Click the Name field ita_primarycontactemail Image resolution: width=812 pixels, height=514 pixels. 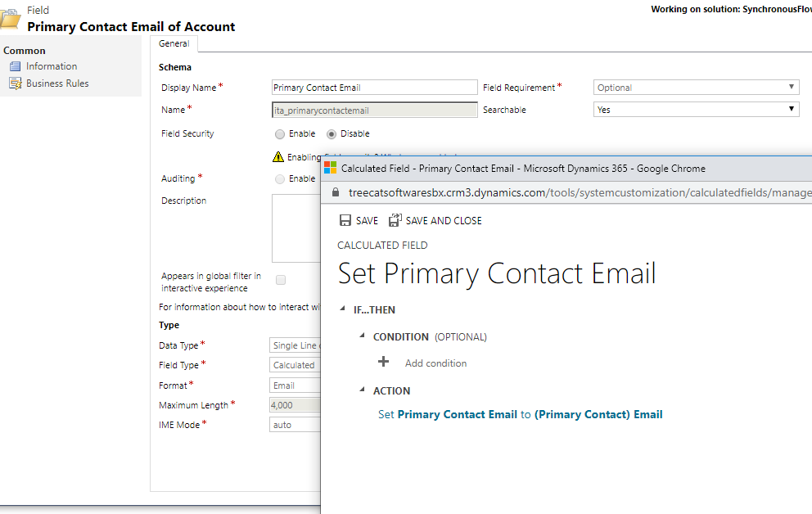(374, 110)
